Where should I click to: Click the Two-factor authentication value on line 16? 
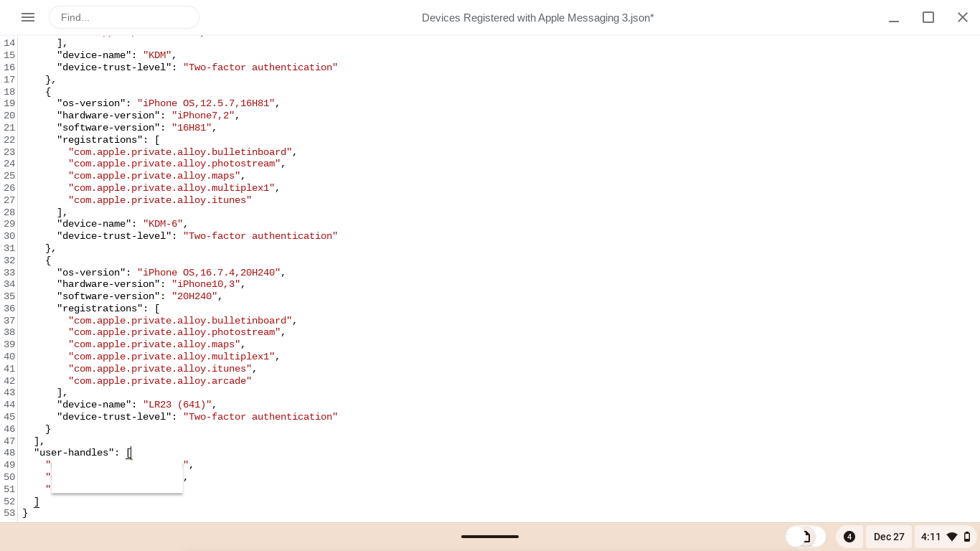click(x=260, y=67)
